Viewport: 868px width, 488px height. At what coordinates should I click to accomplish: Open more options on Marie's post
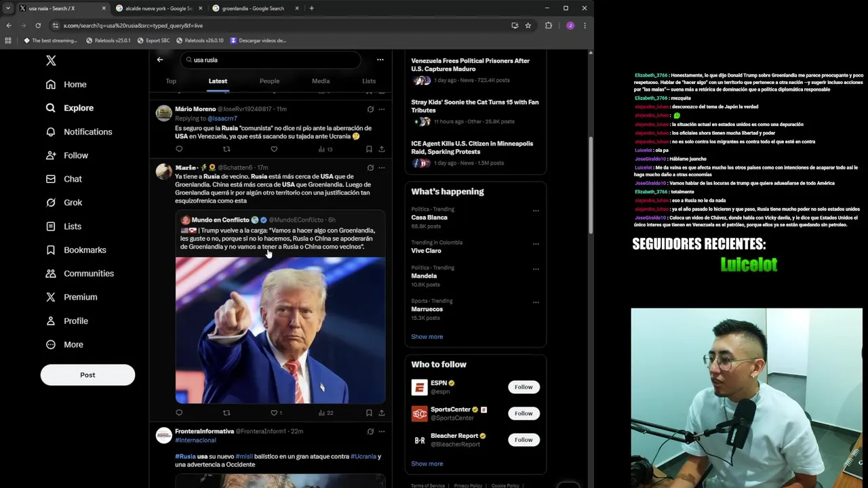click(x=382, y=167)
